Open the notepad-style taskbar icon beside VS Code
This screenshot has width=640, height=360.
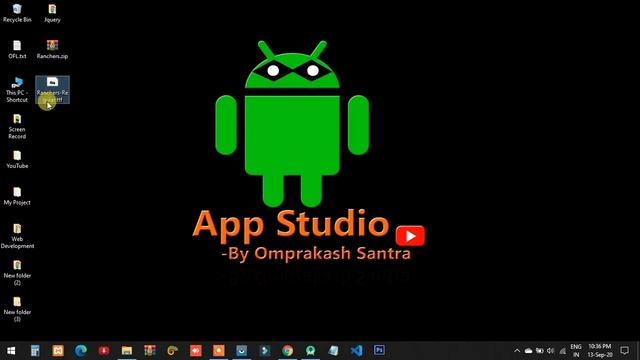[333, 351]
